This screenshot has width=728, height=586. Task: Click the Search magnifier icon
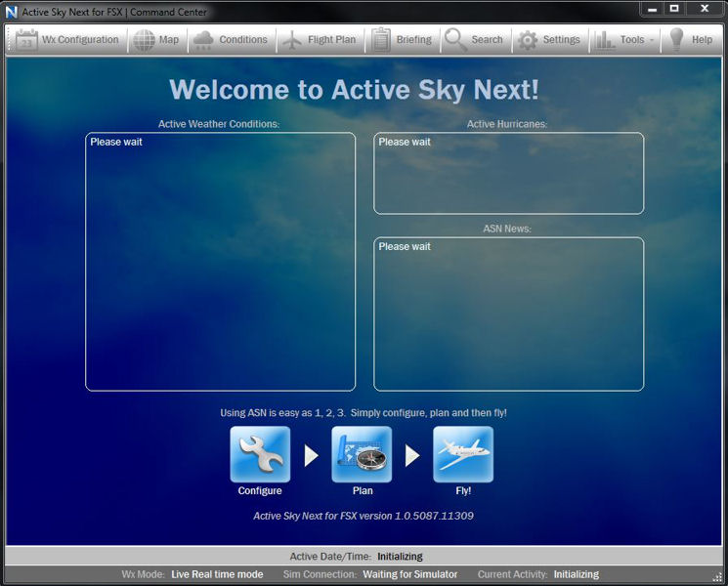[455, 40]
